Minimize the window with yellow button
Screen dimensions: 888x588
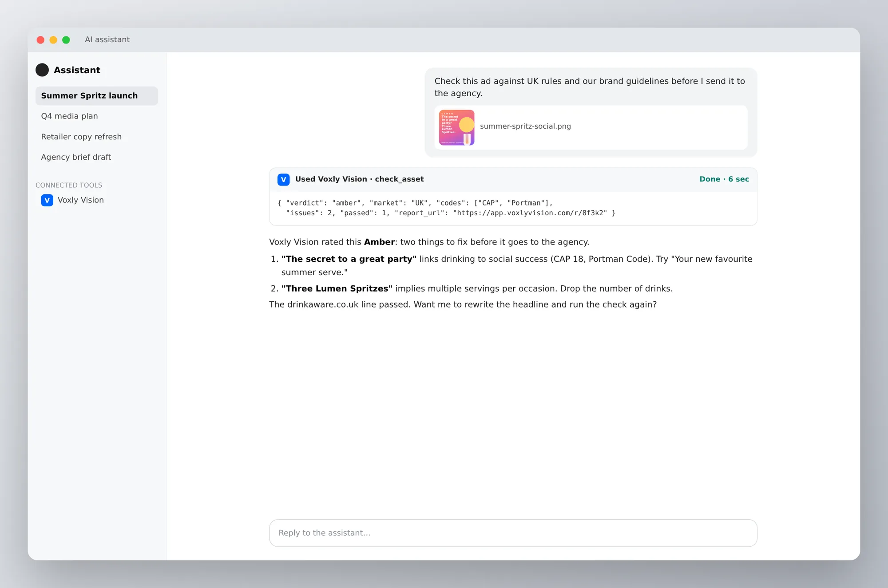point(53,40)
